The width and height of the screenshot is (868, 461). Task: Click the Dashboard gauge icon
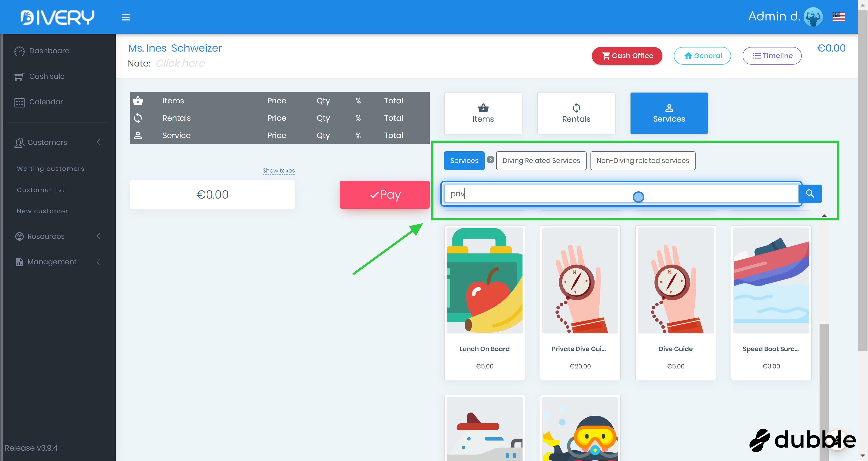pos(19,51)
